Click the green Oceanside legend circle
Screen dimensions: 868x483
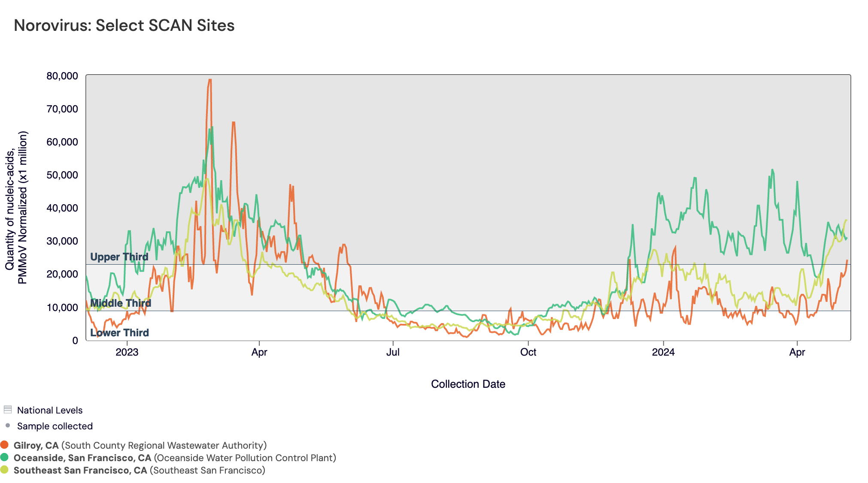click(x=5, y=457)
